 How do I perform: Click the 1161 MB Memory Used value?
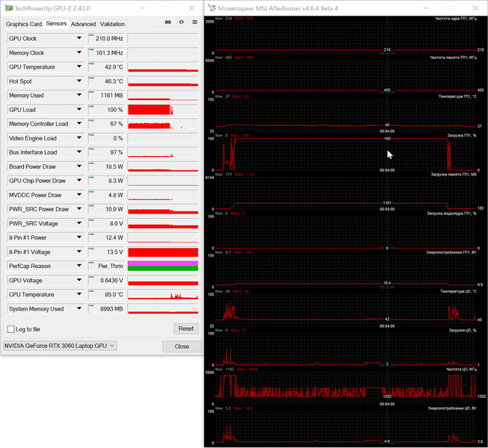pos(106,95)
